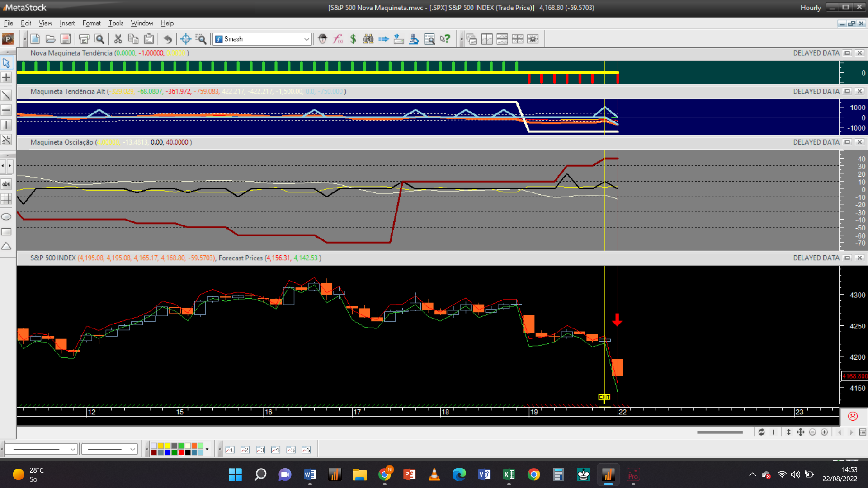Expand the Smash indicator dropdown

pos(307,39)
